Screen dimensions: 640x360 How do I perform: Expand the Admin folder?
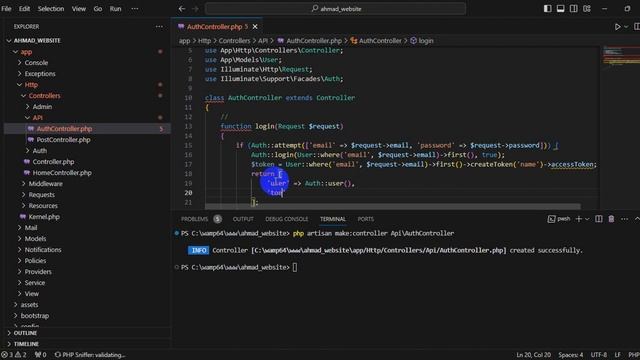click(x=42, y=107)
